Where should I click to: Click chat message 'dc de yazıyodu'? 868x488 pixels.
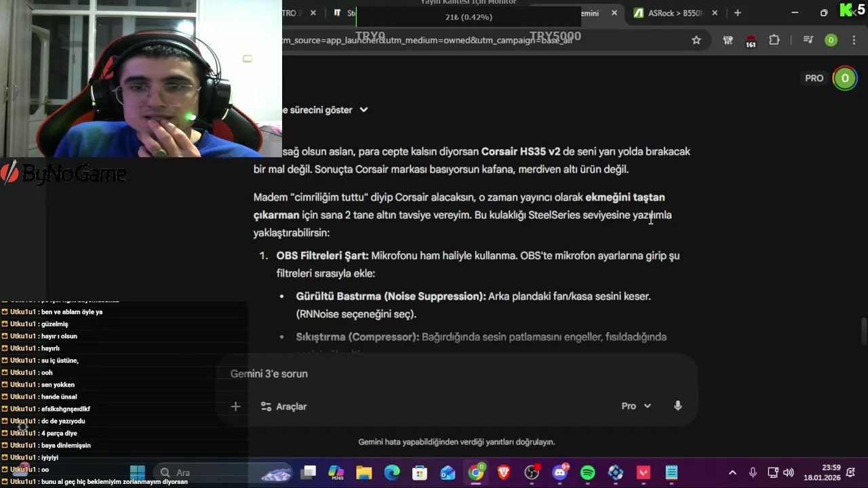63,421
